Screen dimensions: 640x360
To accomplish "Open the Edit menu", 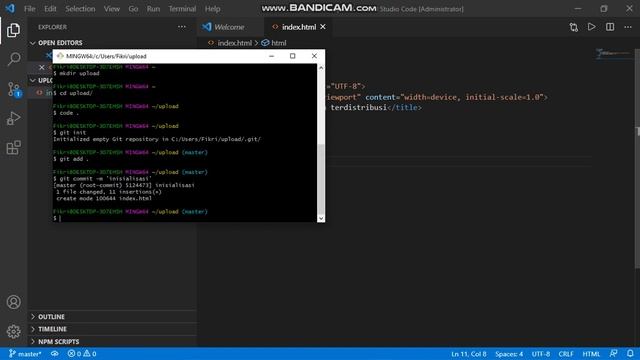I will [x=50, y=9].
